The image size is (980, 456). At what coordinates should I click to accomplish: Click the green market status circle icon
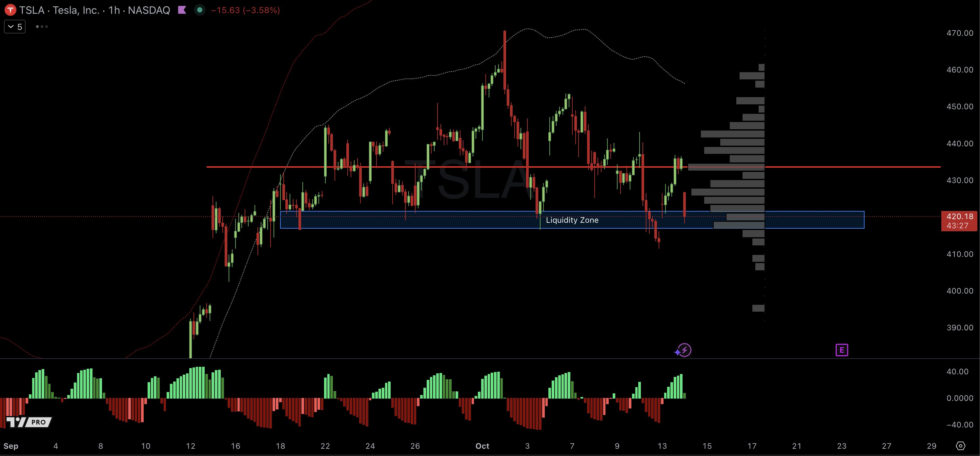click(x=200, y=10)
